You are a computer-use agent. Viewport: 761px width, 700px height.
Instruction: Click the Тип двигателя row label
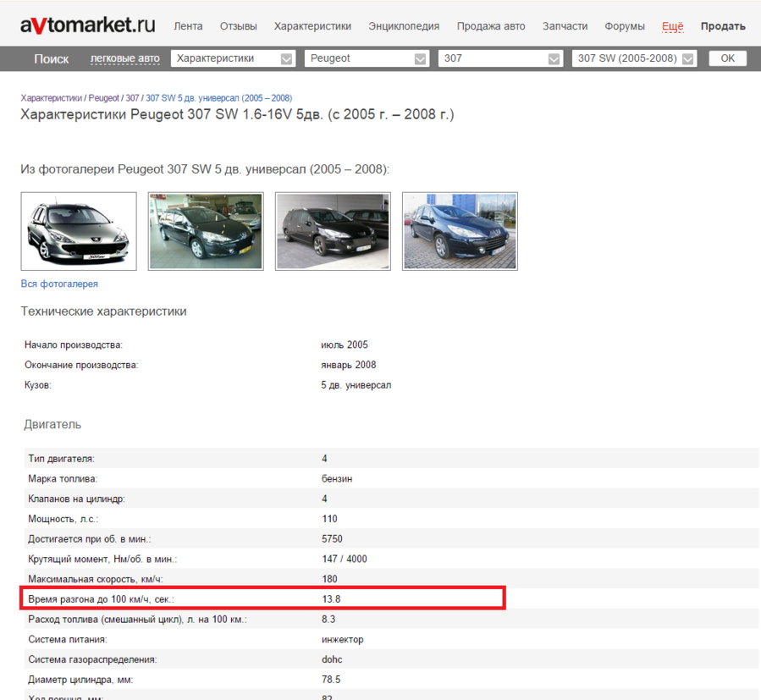pos(61,458)
